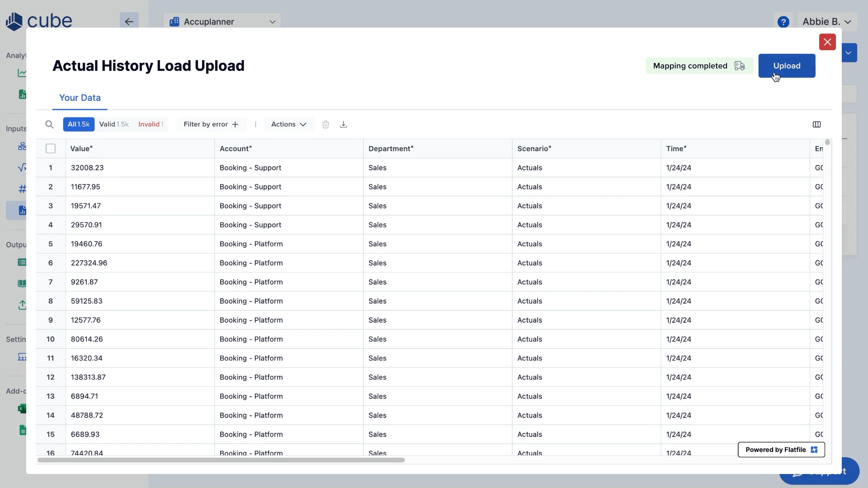Open the Abbie B. user menu
The height and width of the screenshot is (488, 868).
tap(827, 22)
